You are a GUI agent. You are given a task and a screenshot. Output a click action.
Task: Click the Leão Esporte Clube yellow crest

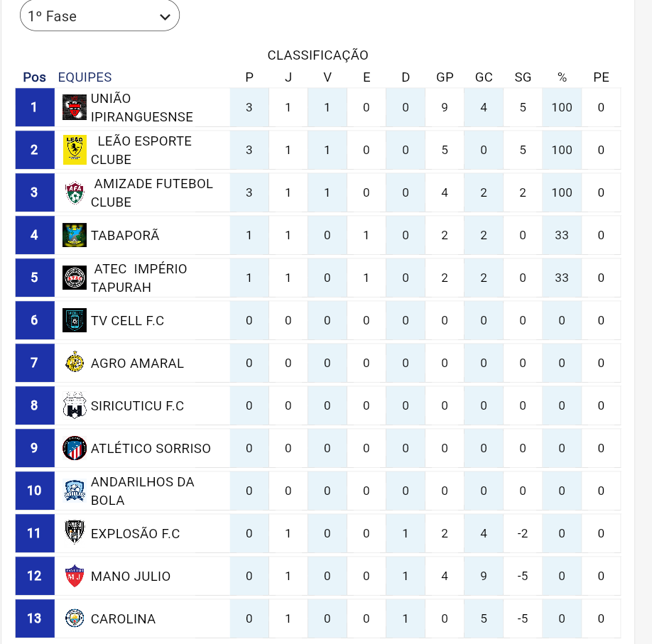click(75, 150)
